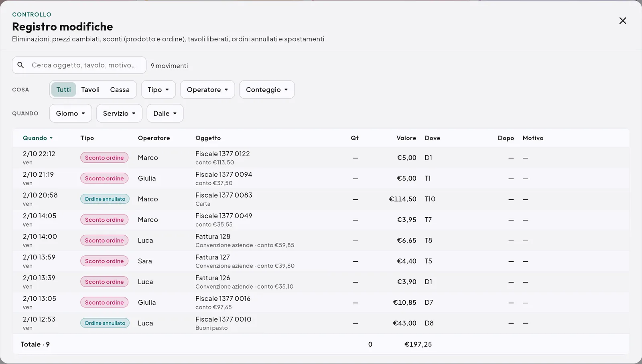Select the Fiscale 1377 0049 entry
Screen dimensions: 642x364
coord(321,220)
